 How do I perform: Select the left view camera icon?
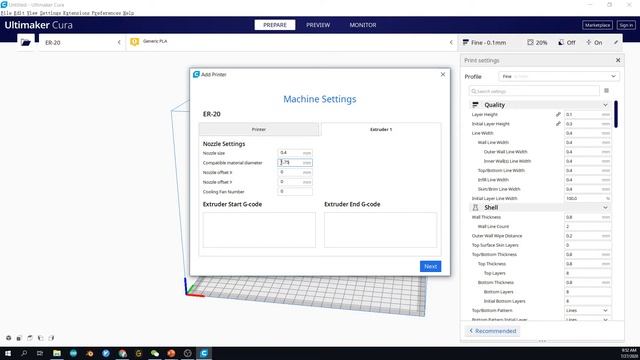pos(40,338)
